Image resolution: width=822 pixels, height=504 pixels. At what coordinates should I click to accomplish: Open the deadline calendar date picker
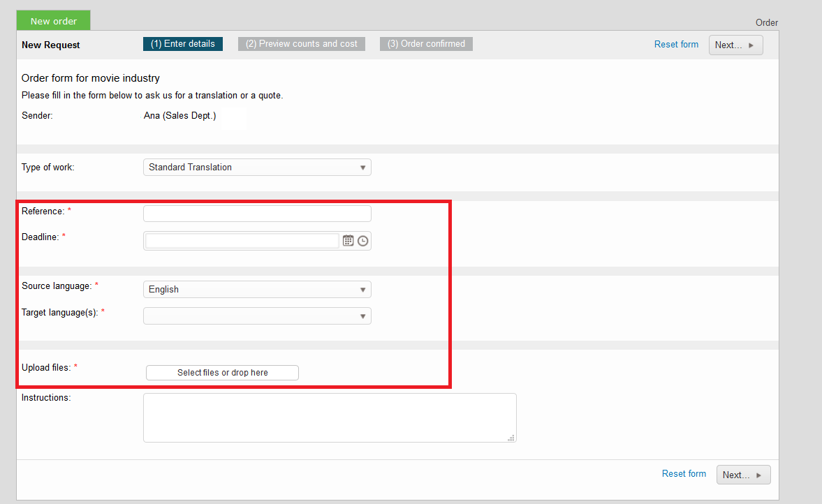348,241
